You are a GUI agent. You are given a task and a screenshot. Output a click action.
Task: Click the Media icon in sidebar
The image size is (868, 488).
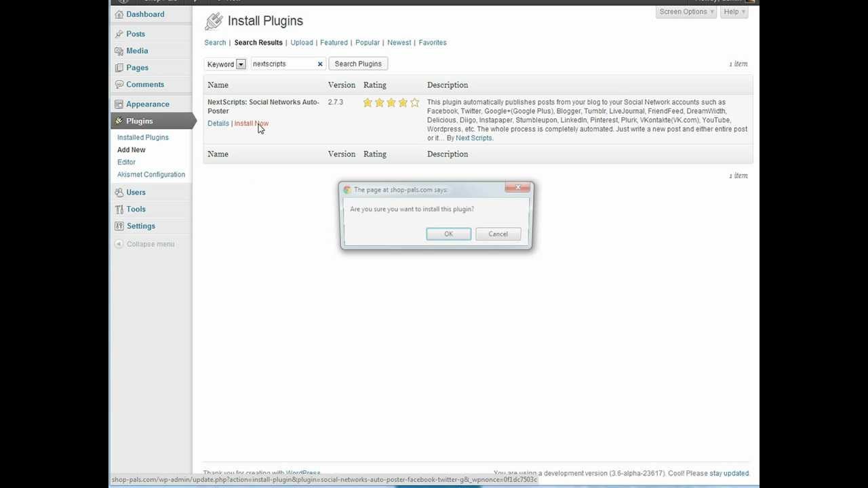coord(119,51)
